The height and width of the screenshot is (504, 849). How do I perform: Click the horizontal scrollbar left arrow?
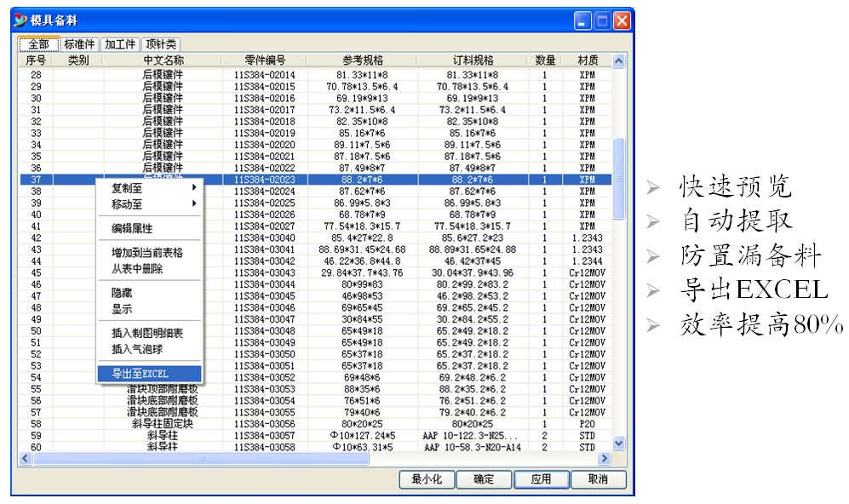coord(26,459)
